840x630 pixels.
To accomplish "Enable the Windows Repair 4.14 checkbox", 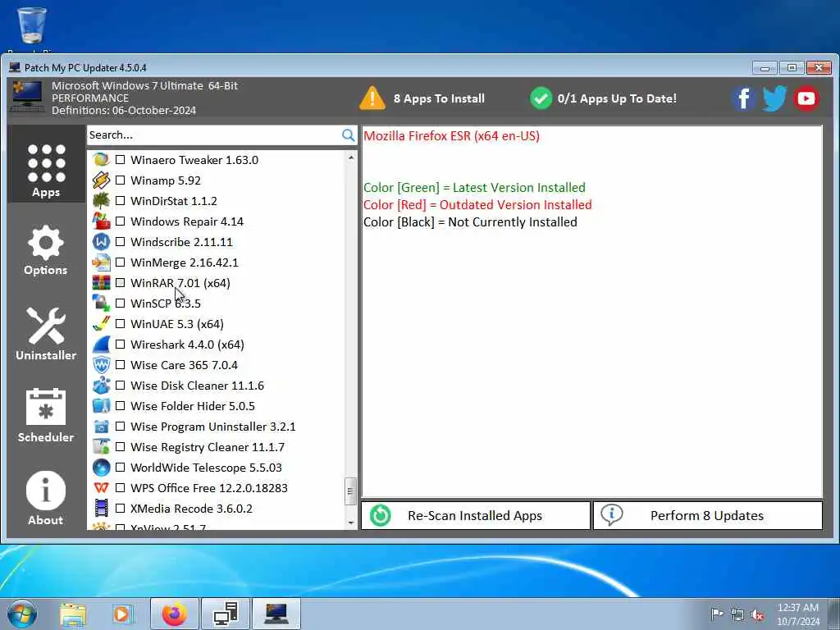I will [121, 221].
